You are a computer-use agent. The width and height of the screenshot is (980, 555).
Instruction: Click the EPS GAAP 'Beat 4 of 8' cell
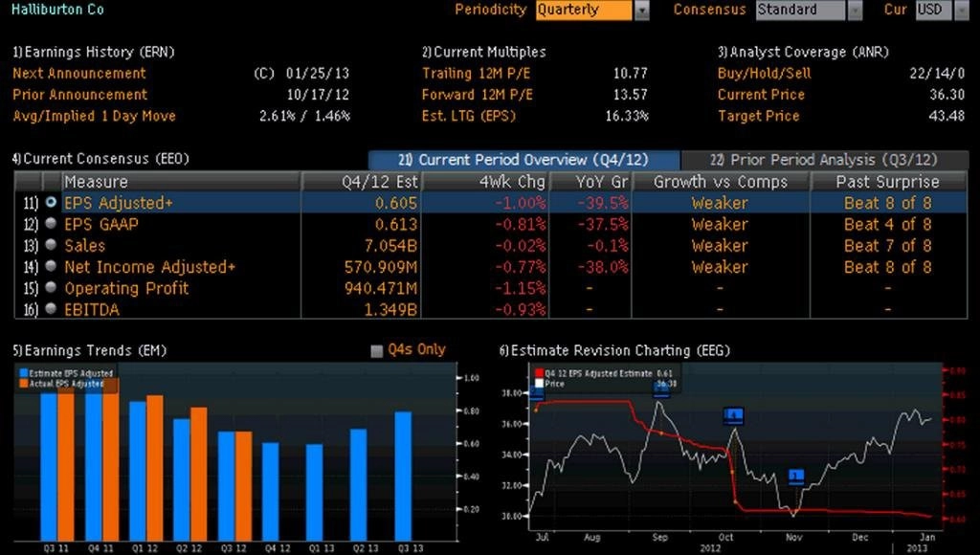coord(888,224)
